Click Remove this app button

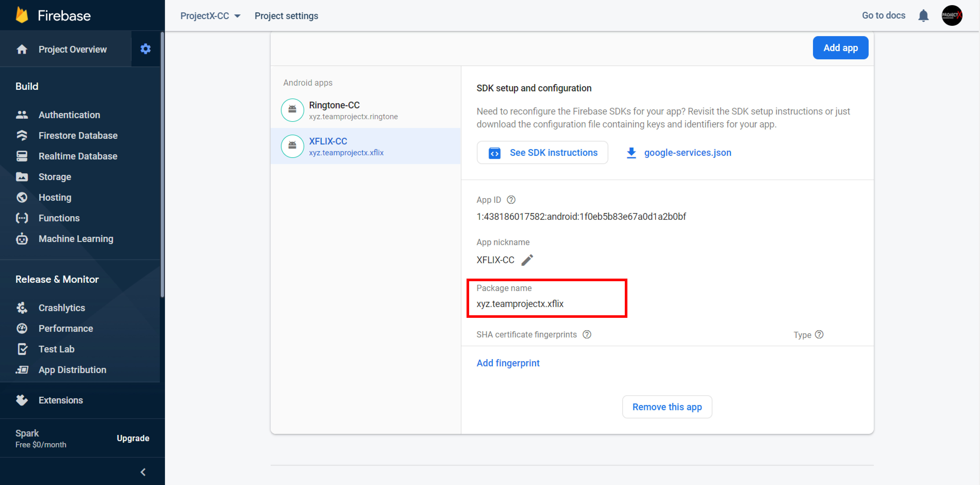pyautogui.click(x=667, y=407)
